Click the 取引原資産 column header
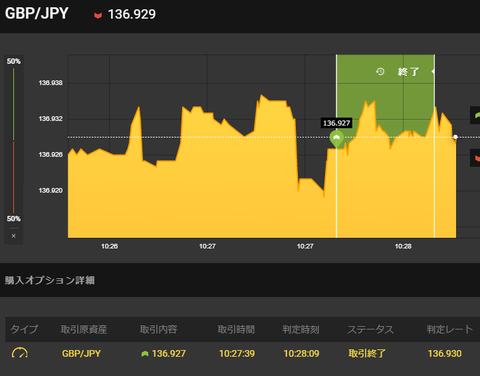The image size is (480, 376). tap(84, 329)
